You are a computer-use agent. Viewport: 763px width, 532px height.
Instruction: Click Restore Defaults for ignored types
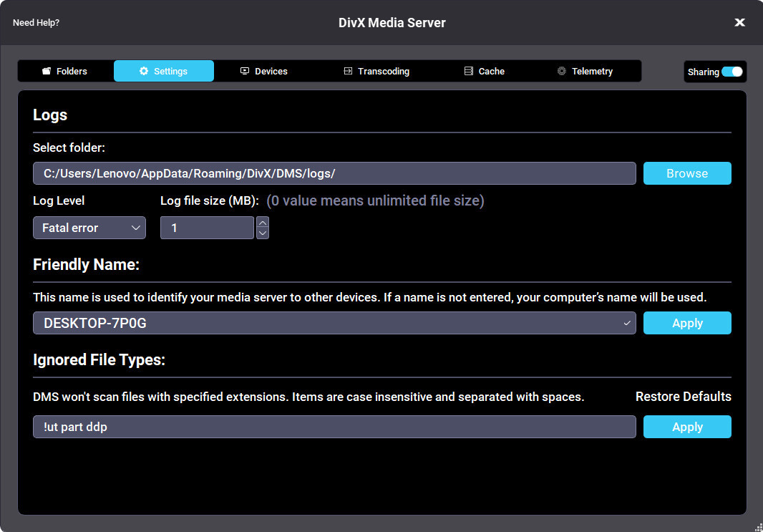point(684,397)
